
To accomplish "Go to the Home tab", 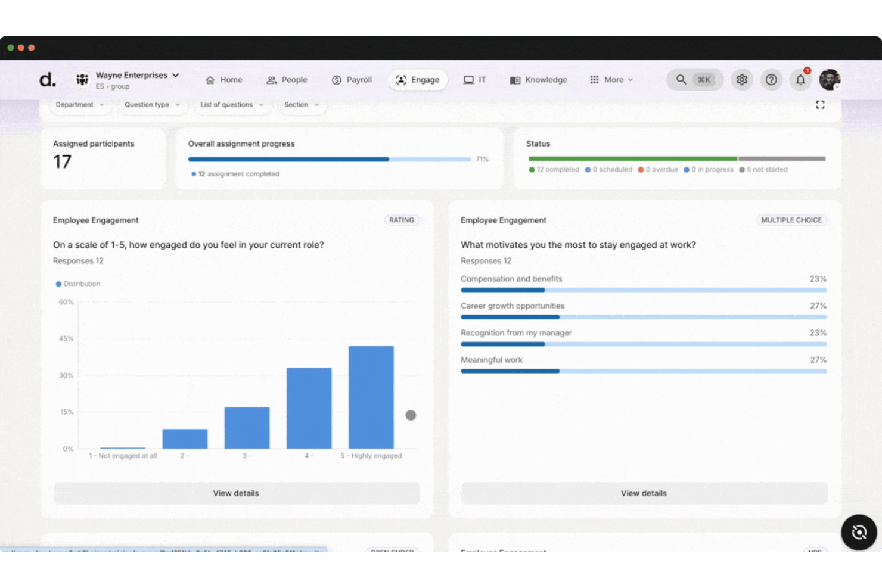I will 224,80.
